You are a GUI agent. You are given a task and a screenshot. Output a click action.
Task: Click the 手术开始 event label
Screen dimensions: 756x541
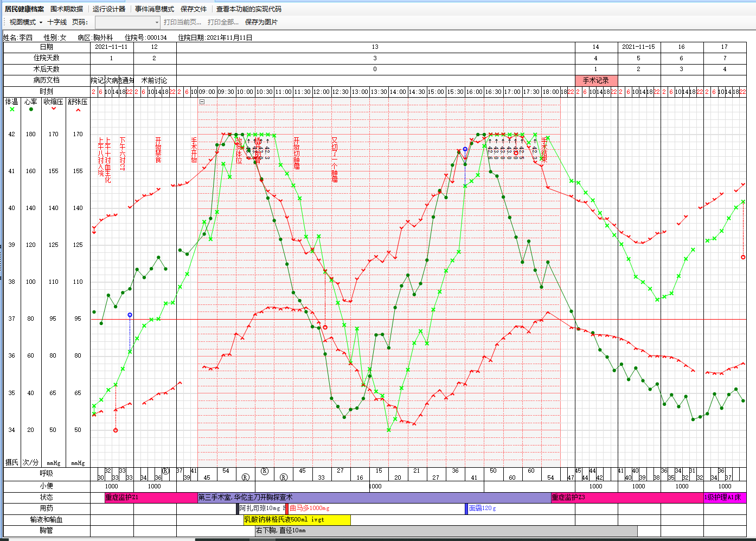point(194,150)
